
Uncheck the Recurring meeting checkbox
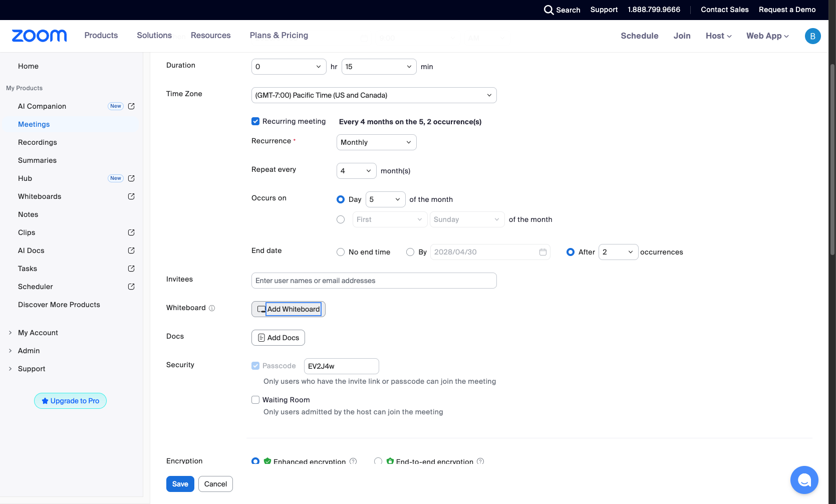[x=255, y=121]
